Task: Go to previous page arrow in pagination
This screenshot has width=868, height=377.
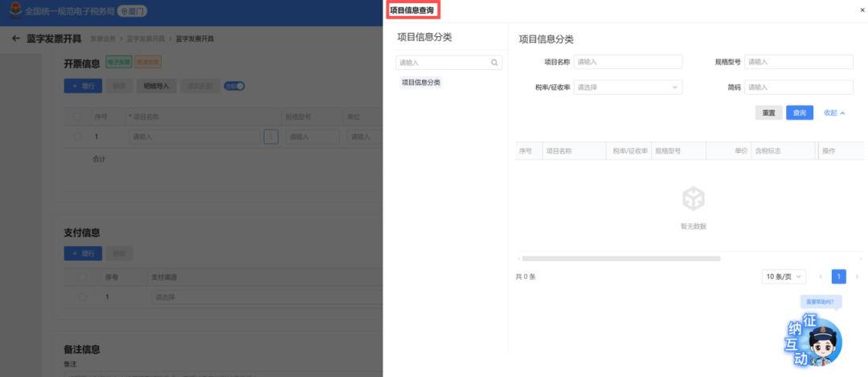Action: coord(820,277)
